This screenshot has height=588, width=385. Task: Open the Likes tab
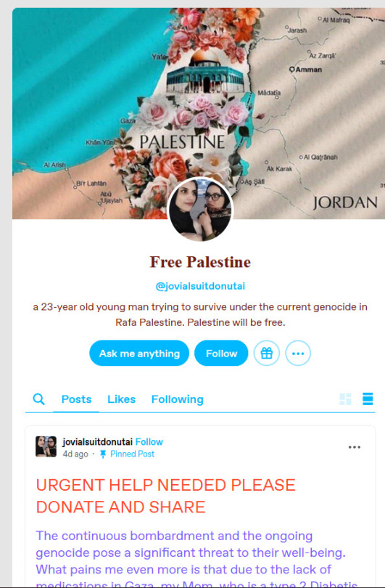(121, 399)
